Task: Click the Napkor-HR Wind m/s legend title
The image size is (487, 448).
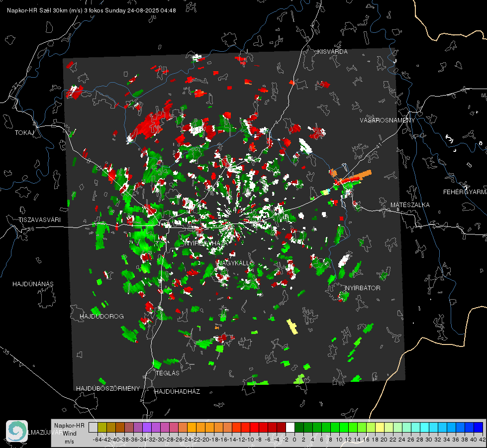Action: point(69,433)
